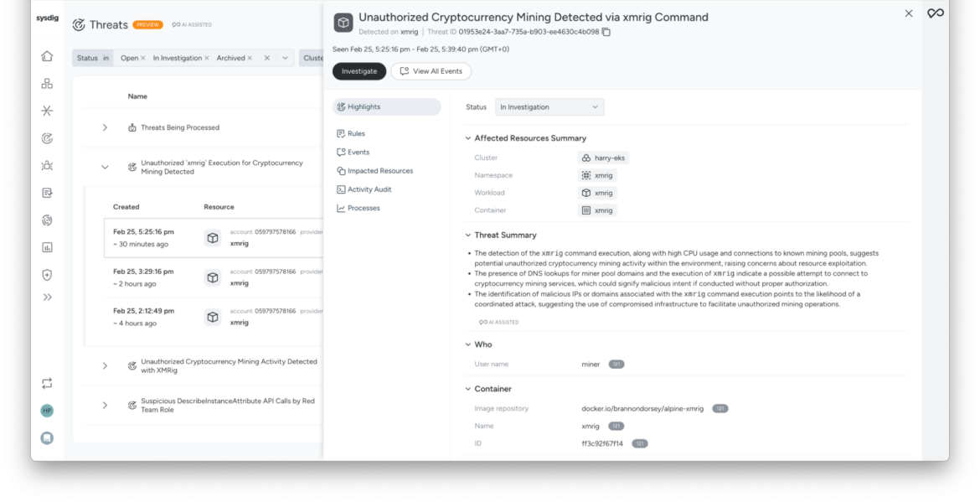Click the docker.io/brannondorsey/alpine-xmrig value
This screenshot has width=980, height=502.
click(x=642, y=409)
